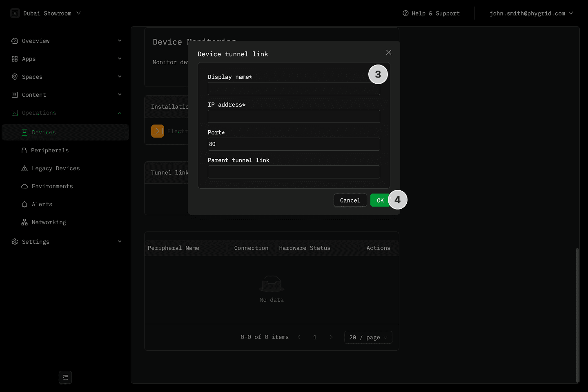Go to previous page arrow
Viewport: 588px width, 392px height.
[x=299, y=337]
